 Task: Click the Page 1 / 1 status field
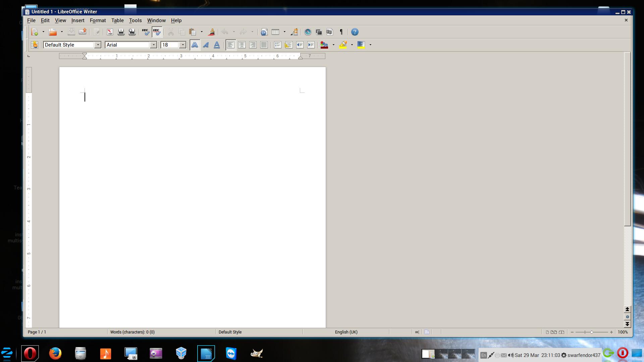(x=37, y=332)
